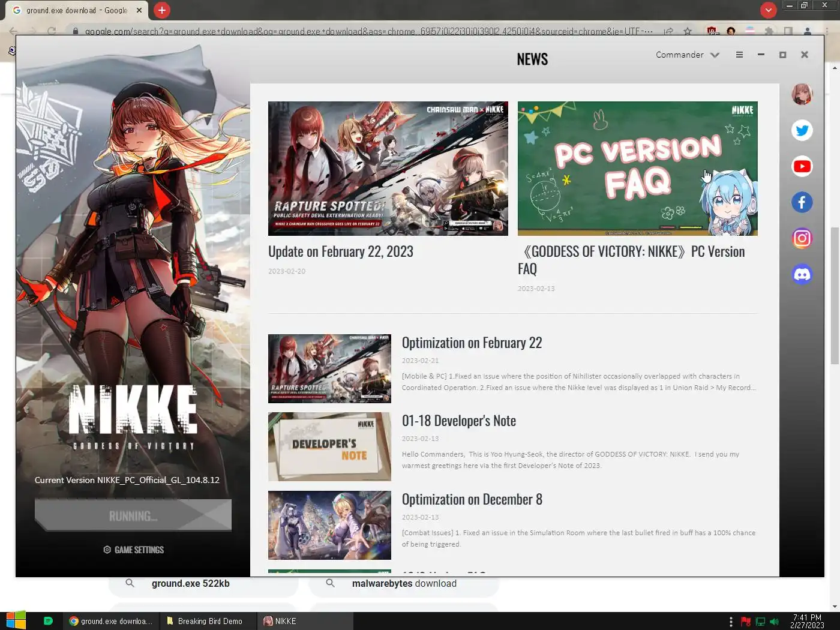840x630 pixels.
Task: Click the Optimization on February 22 thumbnail
Action: [329, 368]
